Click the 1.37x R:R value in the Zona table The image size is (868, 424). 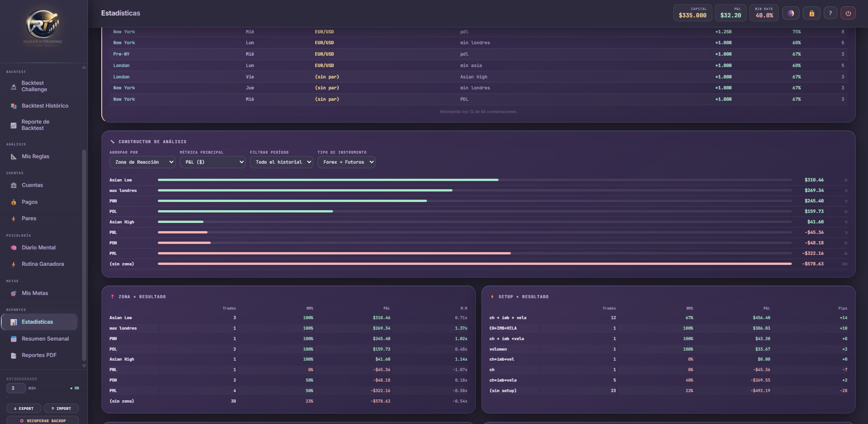461,328
